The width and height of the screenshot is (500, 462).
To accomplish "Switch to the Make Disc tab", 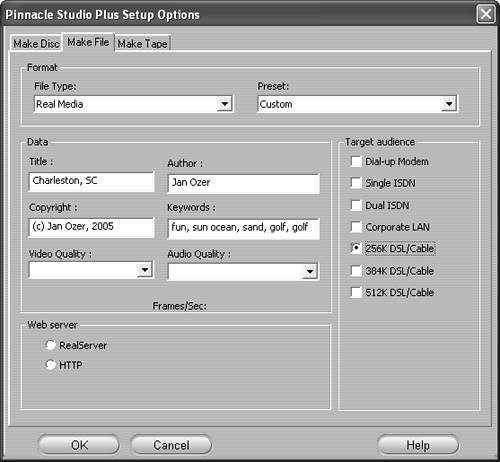I will coord(36,43).
